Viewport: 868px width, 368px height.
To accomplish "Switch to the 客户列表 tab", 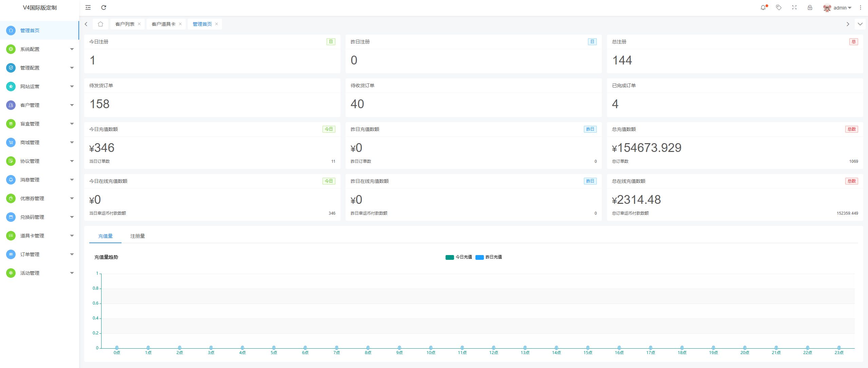I will 125,24.
